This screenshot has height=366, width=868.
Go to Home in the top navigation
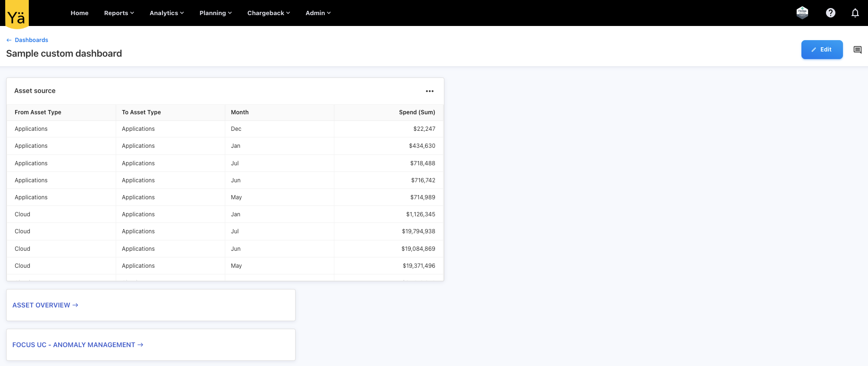tap(79, 13)
